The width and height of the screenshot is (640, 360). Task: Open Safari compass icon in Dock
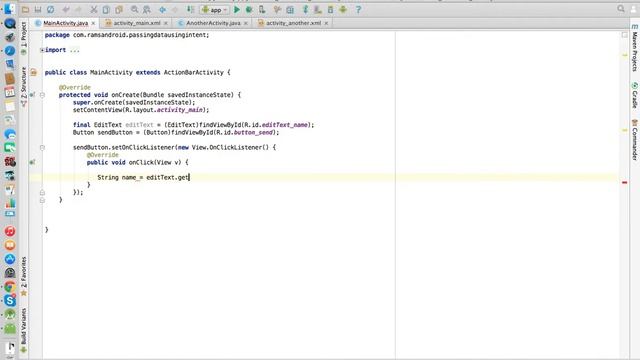tap(10, 51)
